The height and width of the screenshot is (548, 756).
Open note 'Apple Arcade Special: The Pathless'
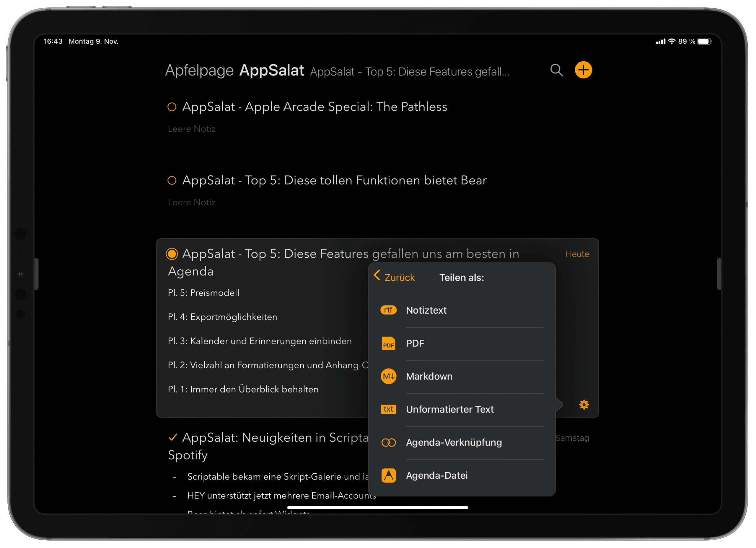coord(314,107)
